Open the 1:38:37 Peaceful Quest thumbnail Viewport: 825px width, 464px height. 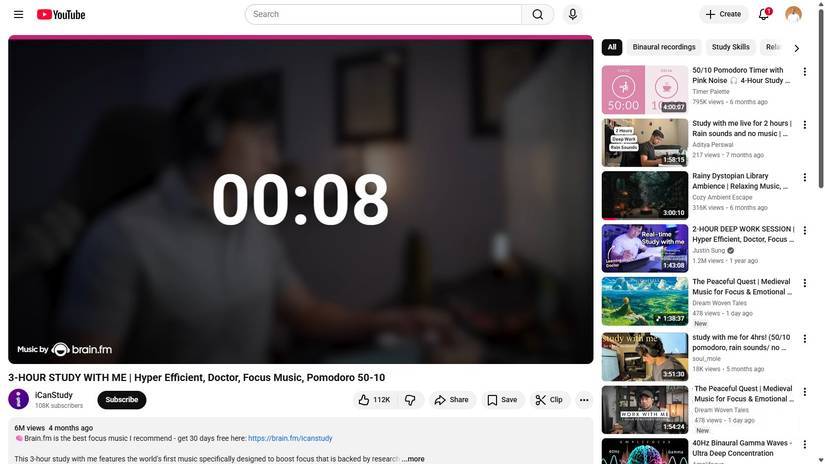pos(645,301)
